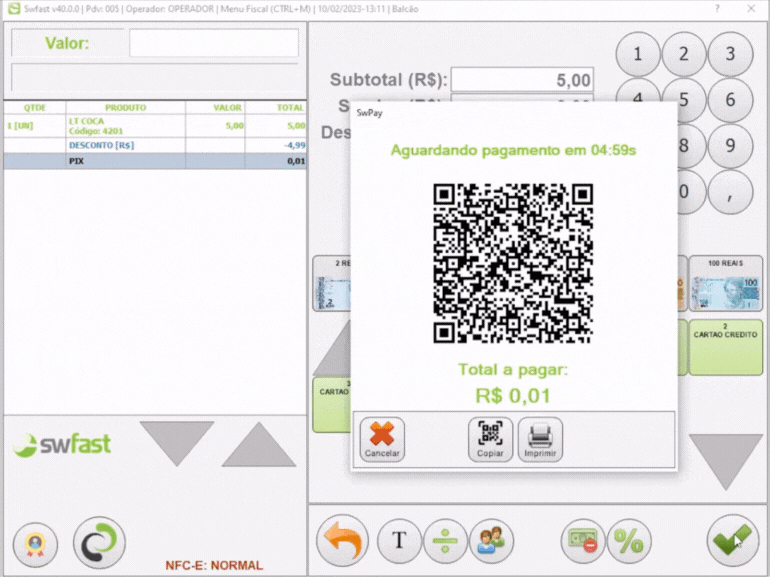This screenshot has height=577, width=770.
Task: Click the money removal icon
Action: [583, 541]
